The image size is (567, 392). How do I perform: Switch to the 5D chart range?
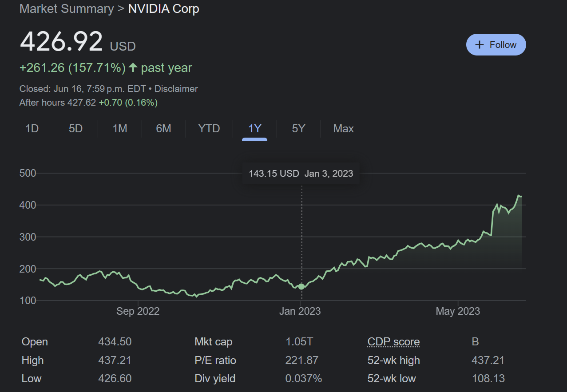[x=75, y=129]
